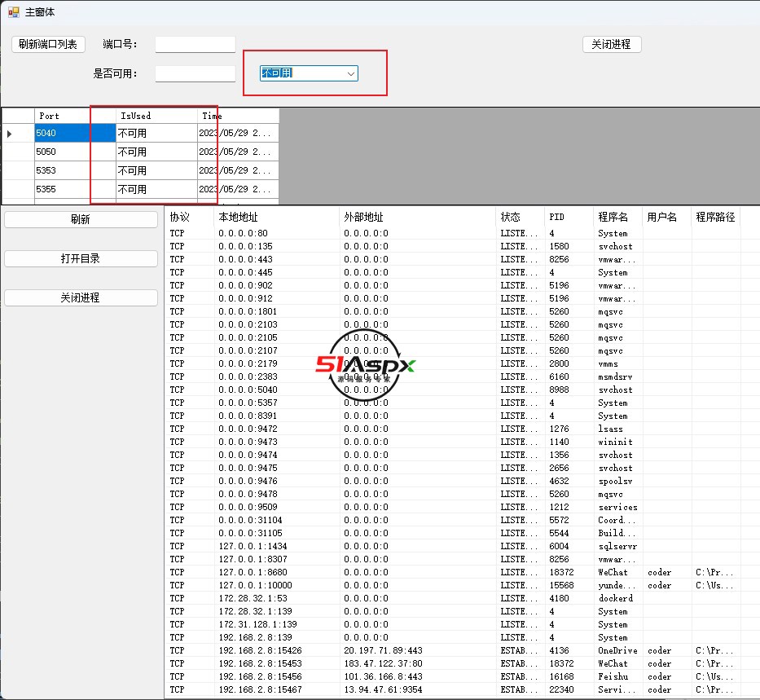
Task: Select the services process row
Action: 453,507
